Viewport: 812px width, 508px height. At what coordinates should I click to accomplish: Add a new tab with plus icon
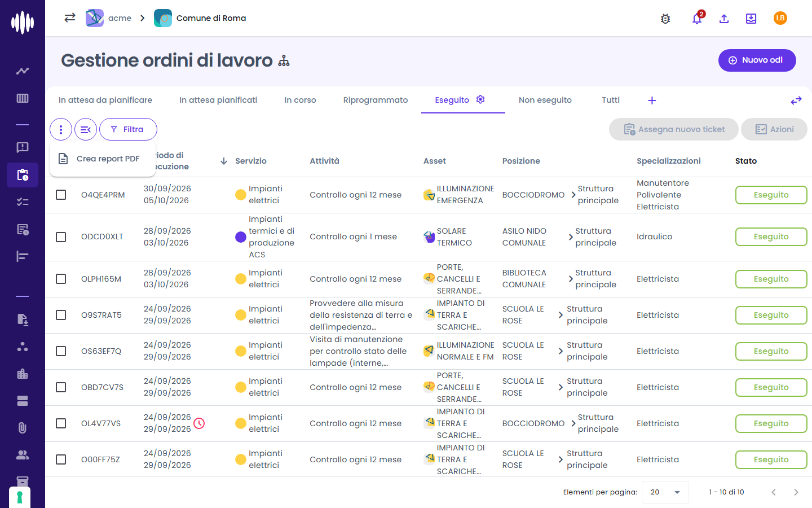pos(652,100)
